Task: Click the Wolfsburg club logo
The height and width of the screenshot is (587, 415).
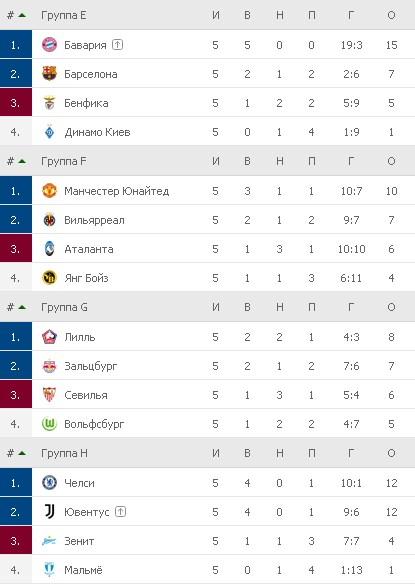Action: pos(49,424)
